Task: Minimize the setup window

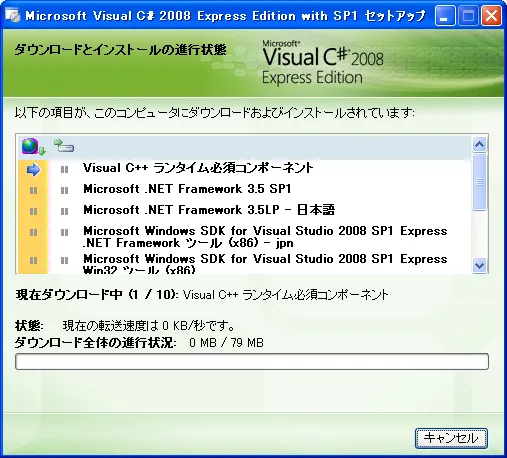Action: [445, 16]
